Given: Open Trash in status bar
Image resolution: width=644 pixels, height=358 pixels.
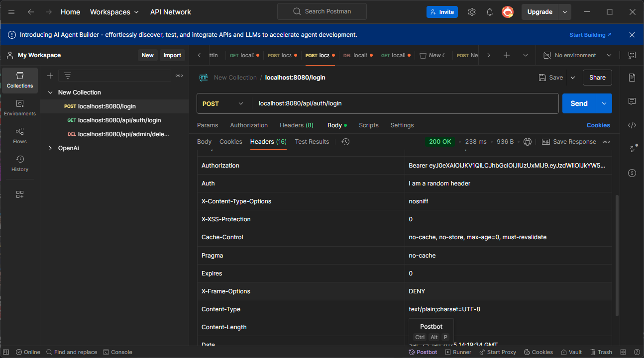Looking at the screenshot, I should click(600, 352).
